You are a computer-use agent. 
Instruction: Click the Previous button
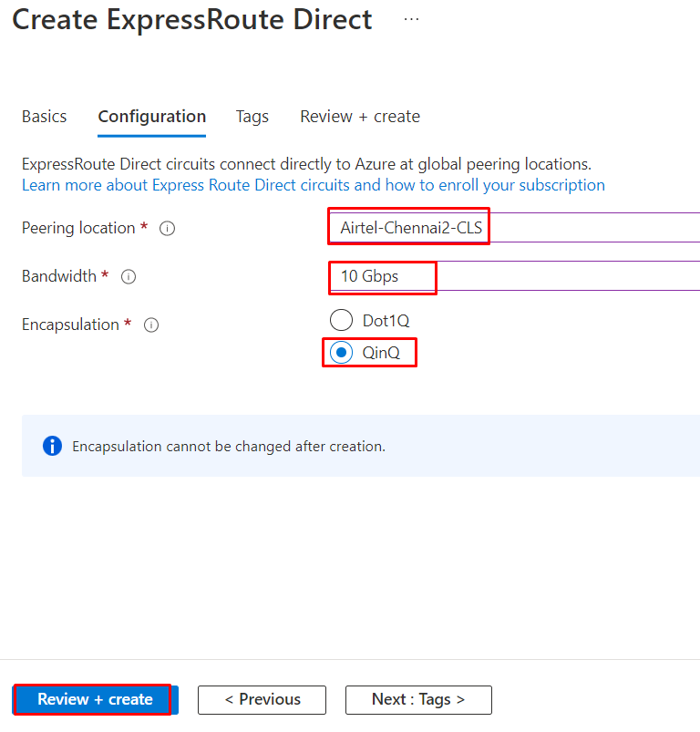[x=262, y=699]
